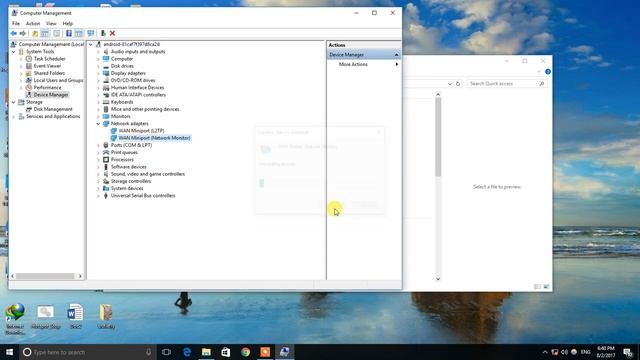This screenshot has width=640, height=360.
Task: Select Performance in the left tree
Action: tap(47, 87)
